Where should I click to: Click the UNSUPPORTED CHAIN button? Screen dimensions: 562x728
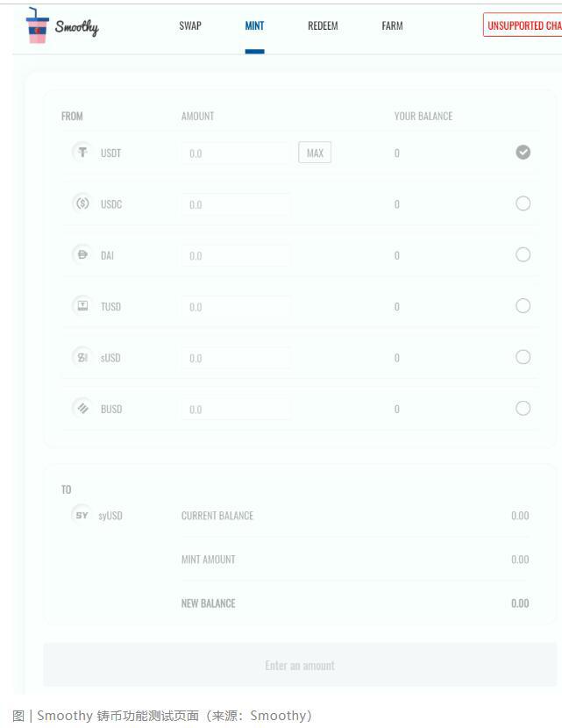[526, 26]
